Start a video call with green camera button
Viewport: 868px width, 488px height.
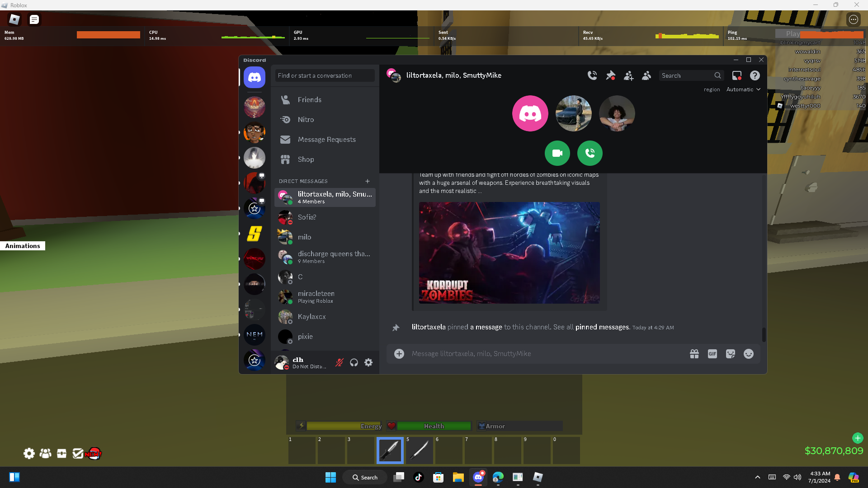(x=557, y=153)
